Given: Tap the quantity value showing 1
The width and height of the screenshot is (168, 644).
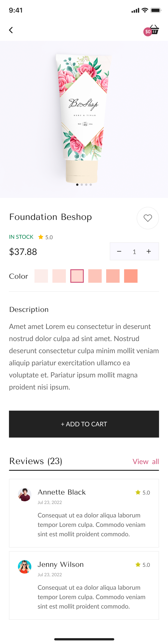Looking at the screenshot, I should tap(134, 252).
